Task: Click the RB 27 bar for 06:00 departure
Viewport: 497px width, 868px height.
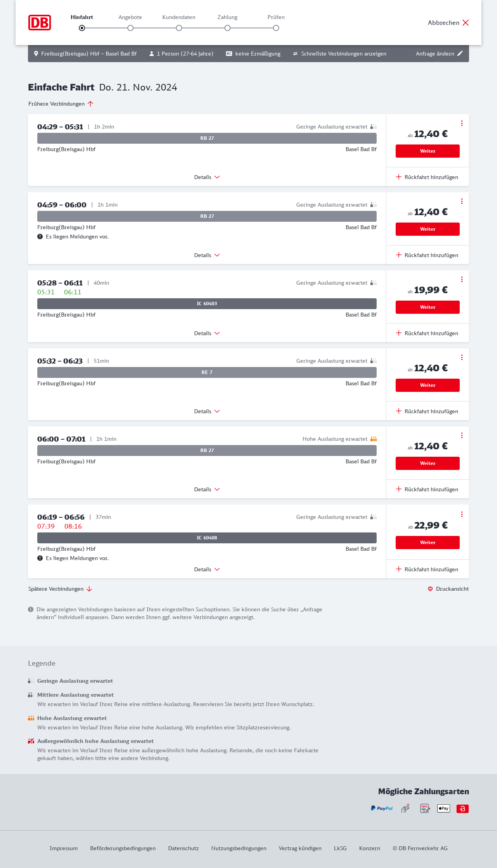Action: pyautogui.click(x=207, y=451)
